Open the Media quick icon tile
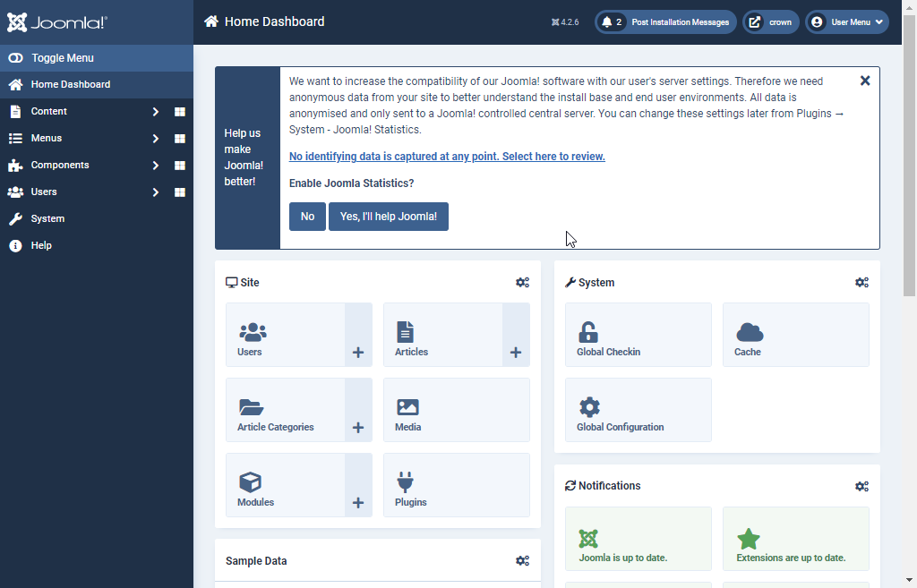 coord(457,410)
